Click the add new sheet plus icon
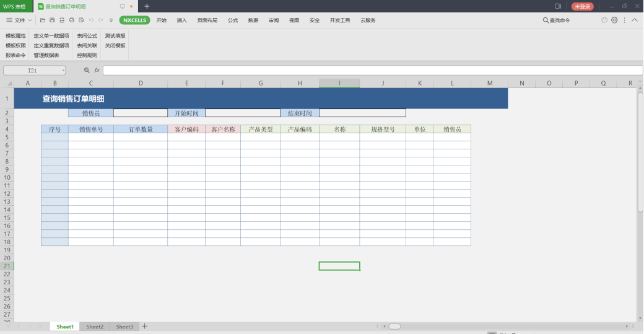Viewport: 644px width, 334px height. 145,327
